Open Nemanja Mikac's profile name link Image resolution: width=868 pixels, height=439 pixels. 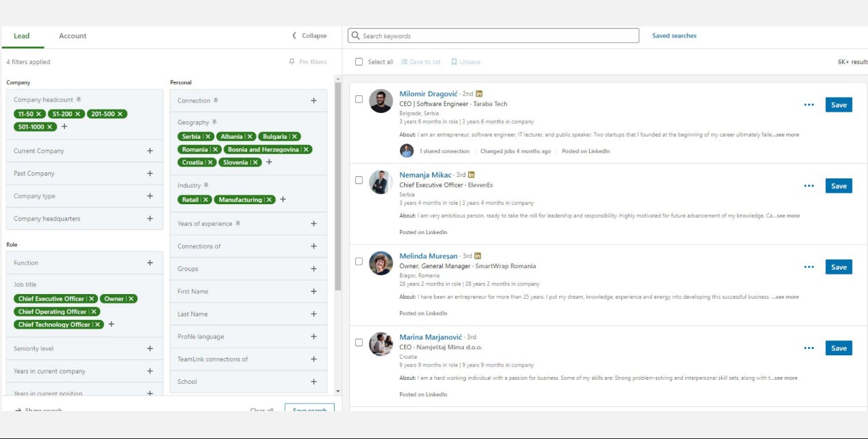click(x=425, y=175)
